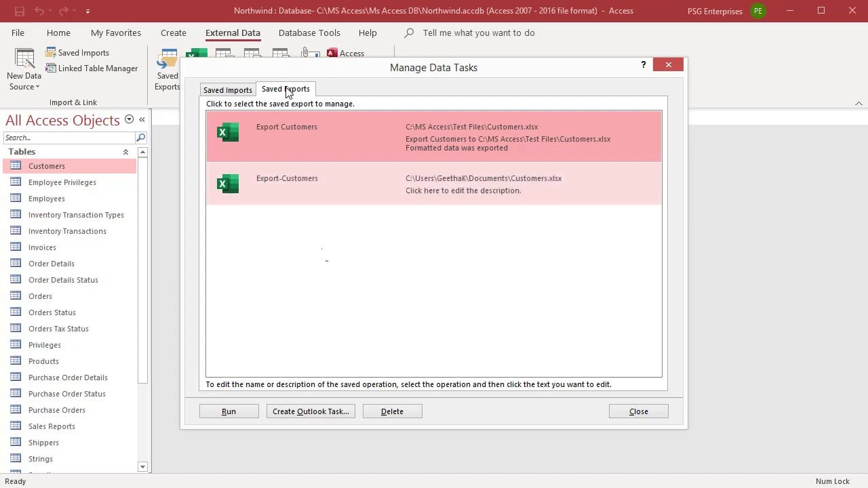
Task: Click the Save icon in Quick Access Toolbar
Action: pos(19,11)
